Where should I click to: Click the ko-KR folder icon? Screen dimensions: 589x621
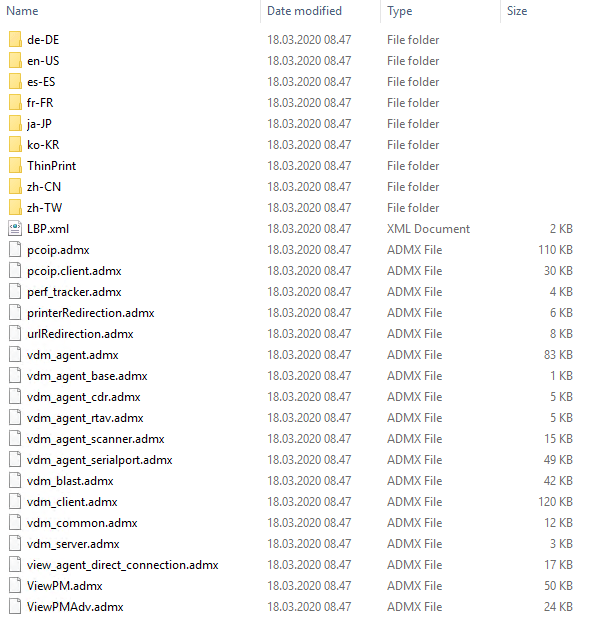point(15,145)
